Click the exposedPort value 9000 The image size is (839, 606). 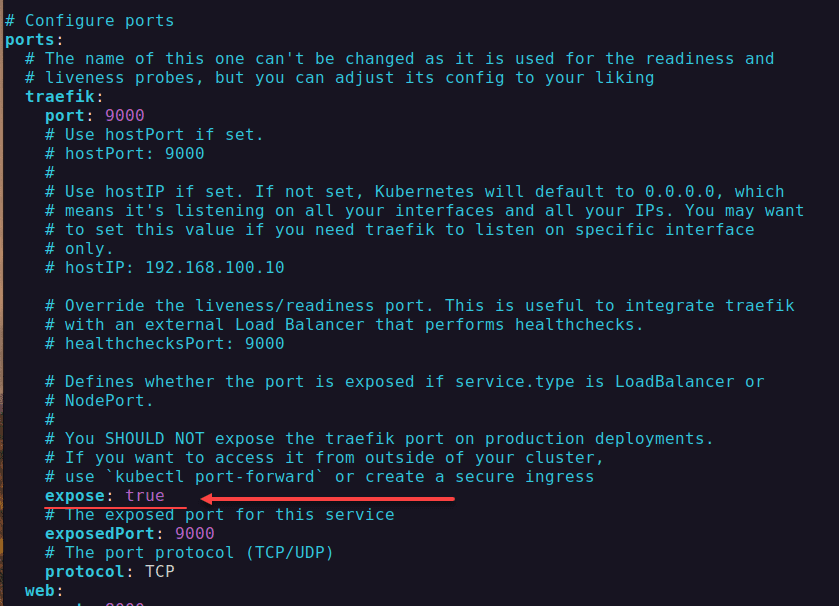(195, 534)
